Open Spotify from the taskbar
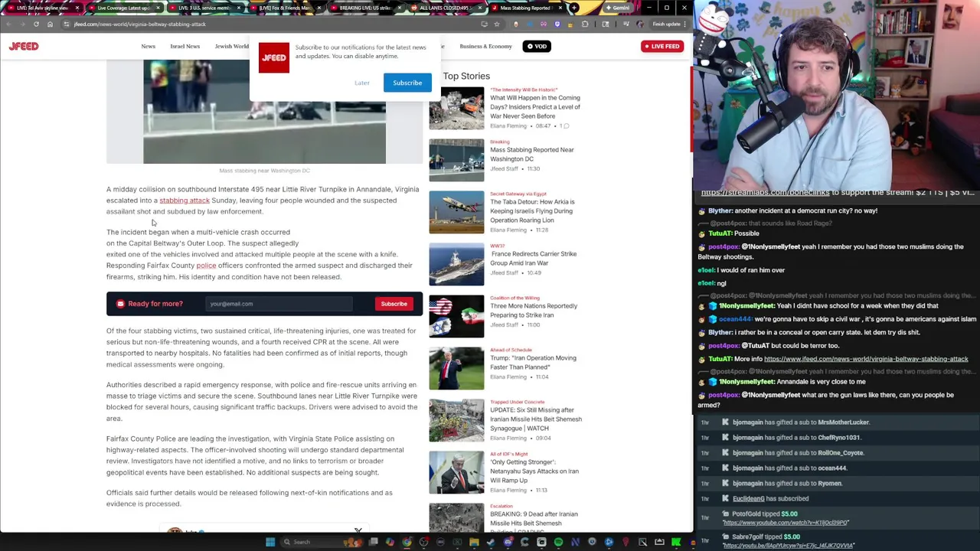 pos(558,542)
